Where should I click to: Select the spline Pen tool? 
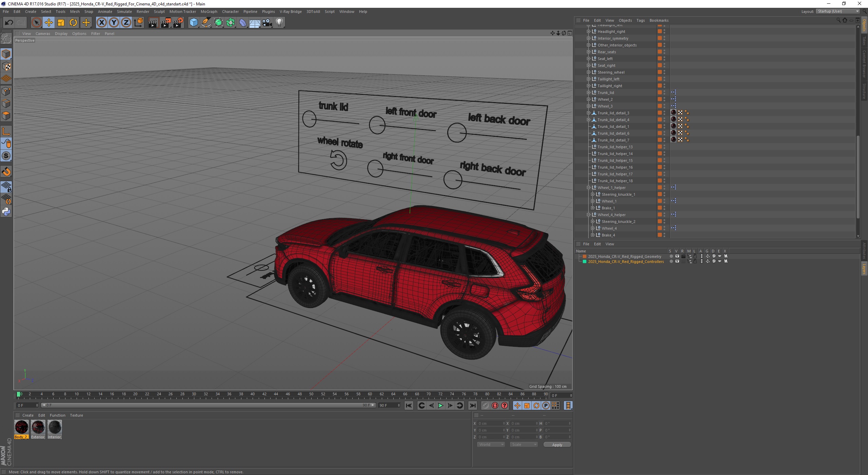coord(206,23)
